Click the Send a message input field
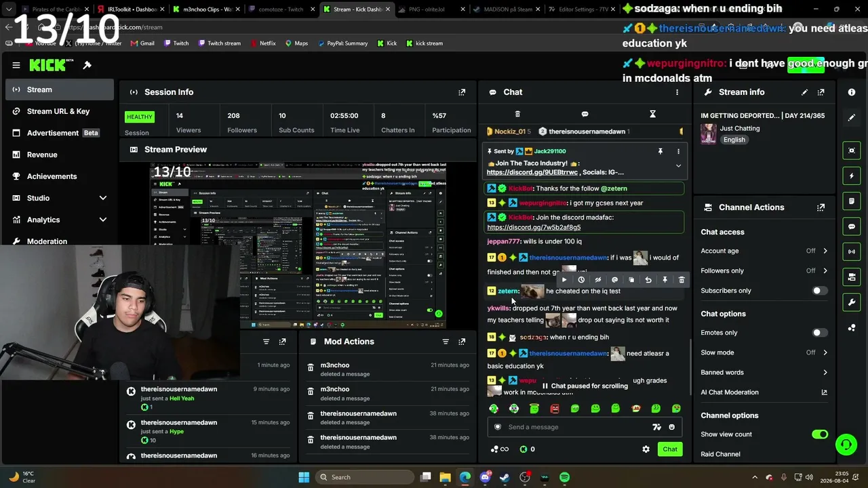This screenshot has height=488, width=868. (x=584, y=427)
